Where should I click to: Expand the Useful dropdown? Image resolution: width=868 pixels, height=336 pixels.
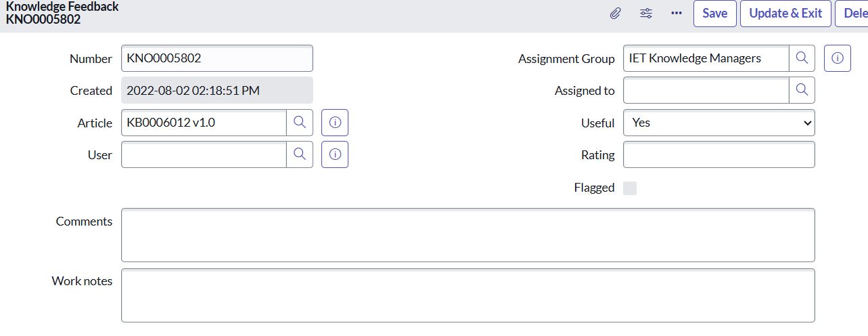pos(718,123)
